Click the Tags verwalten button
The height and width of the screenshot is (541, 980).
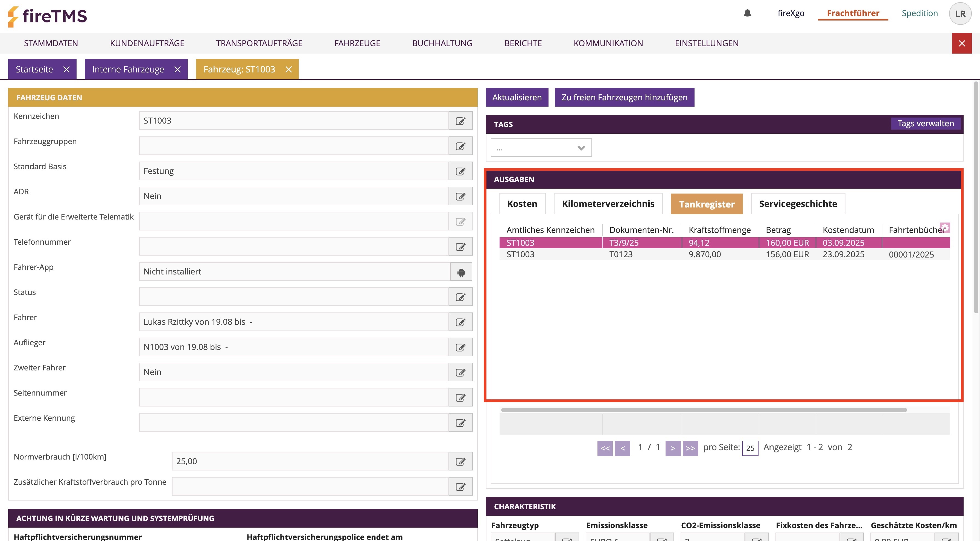(x=925, y=124)
